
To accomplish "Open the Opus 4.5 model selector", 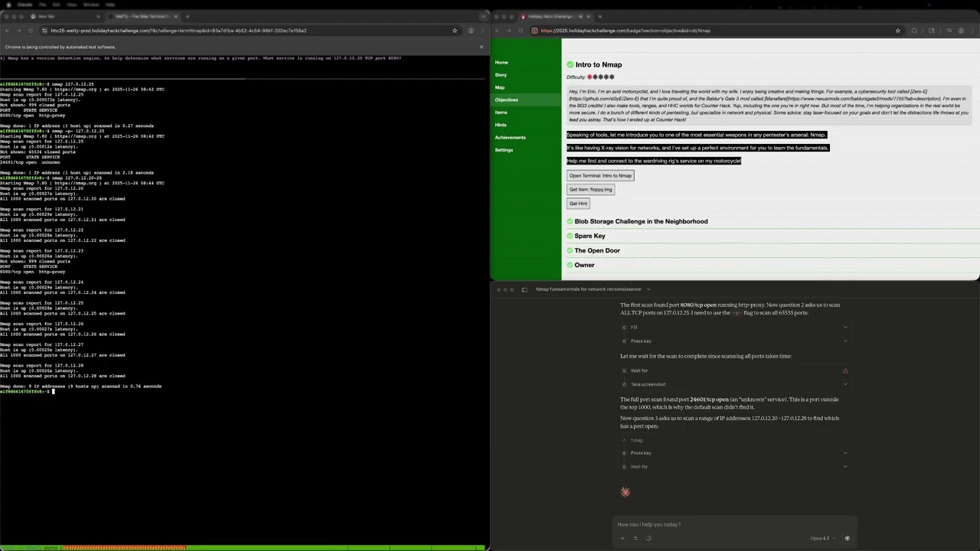I will coord(822,538).
